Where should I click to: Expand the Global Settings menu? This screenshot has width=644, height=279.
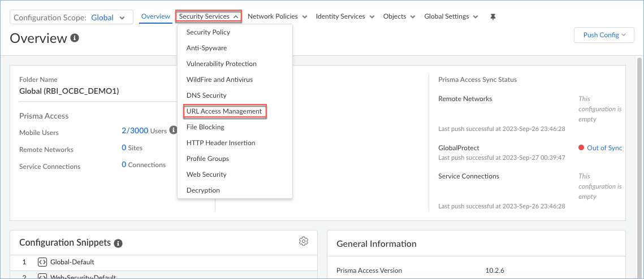point(451,16)
